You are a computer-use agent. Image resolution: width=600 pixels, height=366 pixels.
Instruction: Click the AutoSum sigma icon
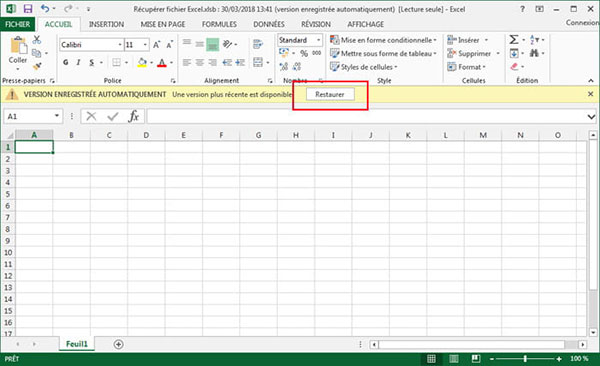point(514,39)
